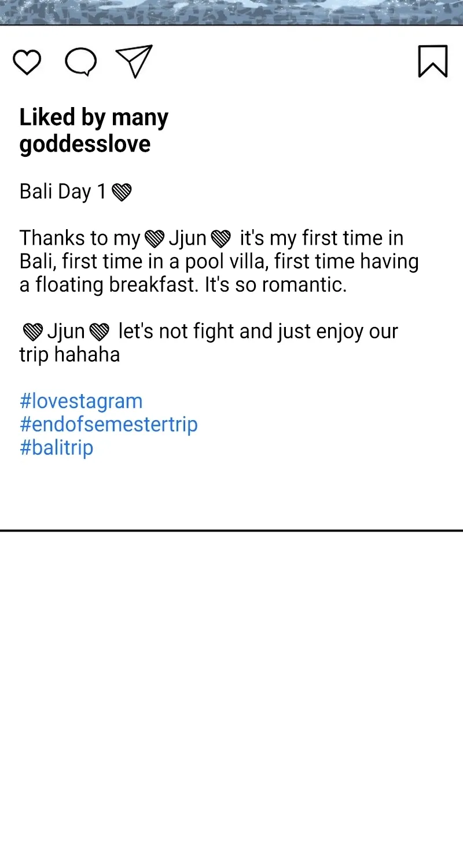Tap the name Jjun in the 'let's not fight' line

click(66, 332)
